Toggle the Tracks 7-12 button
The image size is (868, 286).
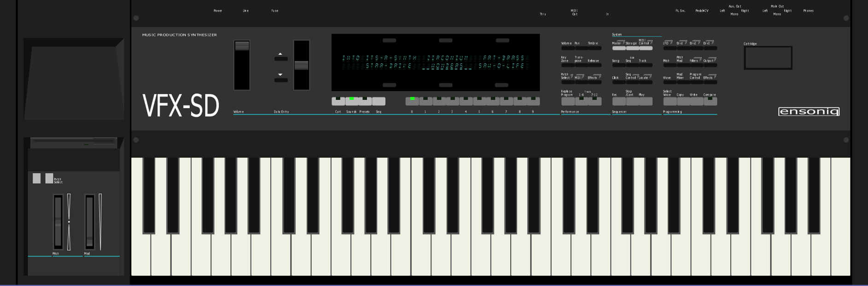coord(595,101)
